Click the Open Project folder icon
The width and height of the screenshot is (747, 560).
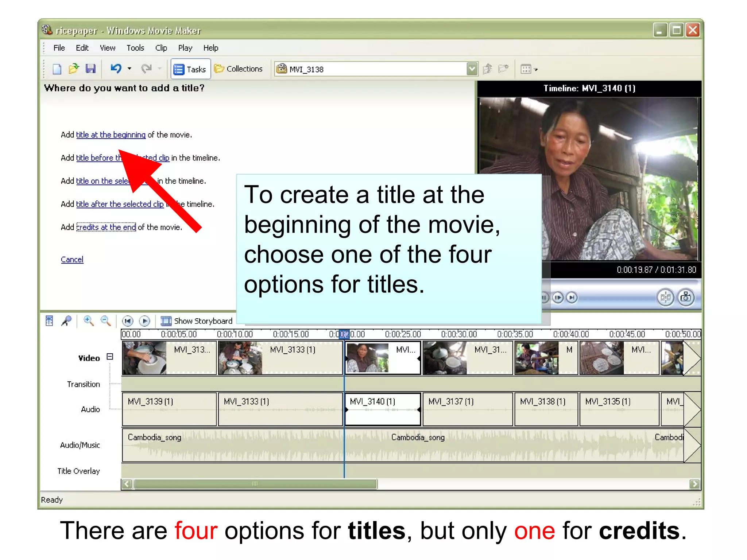point(74,69)
